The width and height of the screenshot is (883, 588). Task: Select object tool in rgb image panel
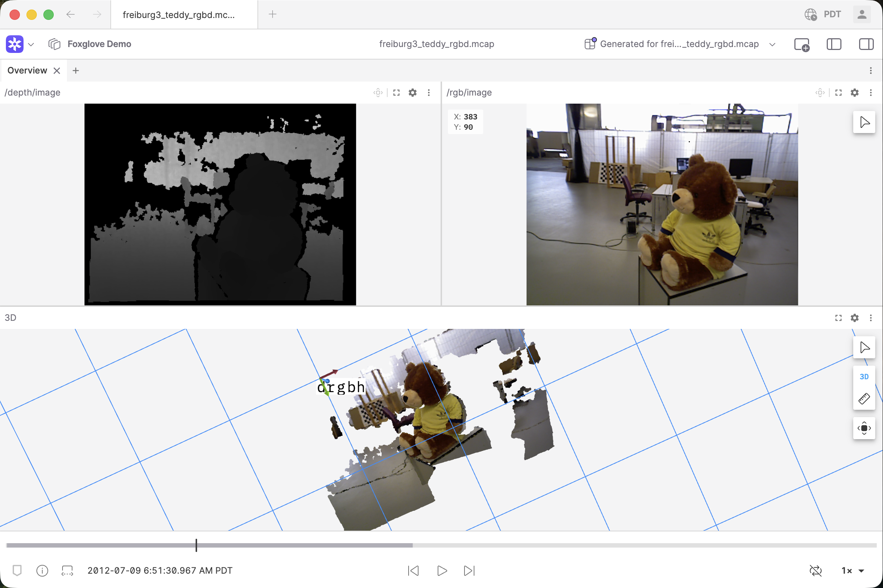[x=864, y=122]
